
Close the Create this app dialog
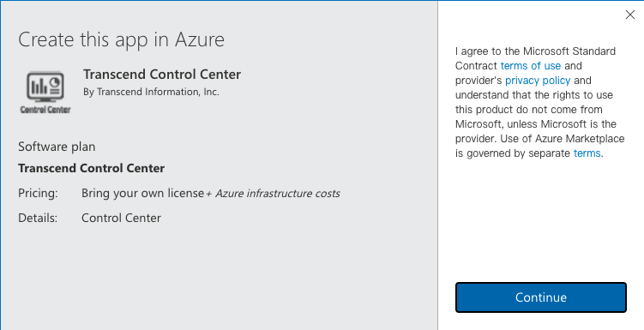pyautogui.click(x=629, y=15)
